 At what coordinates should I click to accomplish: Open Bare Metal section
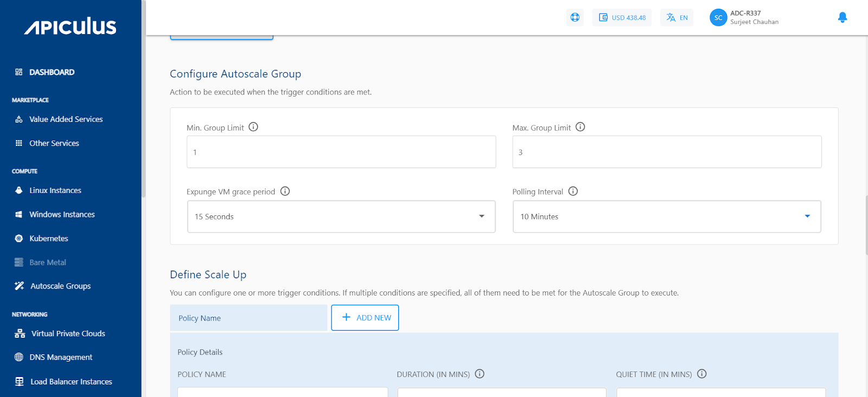[48, 262]
